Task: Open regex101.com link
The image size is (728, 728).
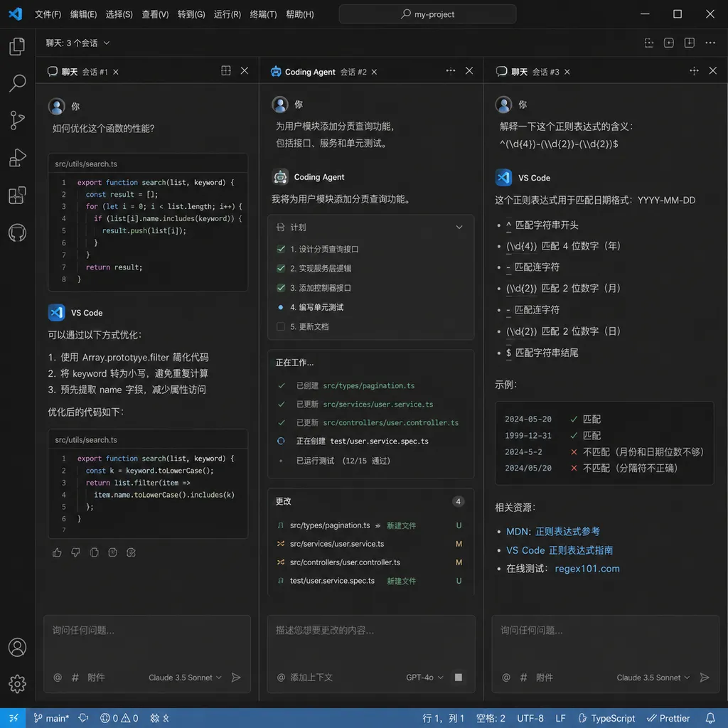Action: tap(587, 569)
